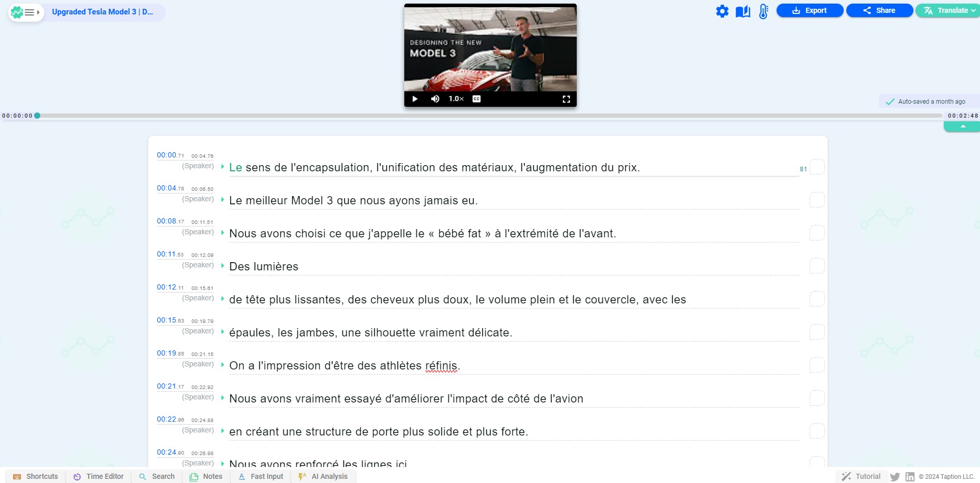The width and height of the screenshot is (980, 483).
Task: Click the misspelled word 'réfinis'
Action: click(441, 365)
